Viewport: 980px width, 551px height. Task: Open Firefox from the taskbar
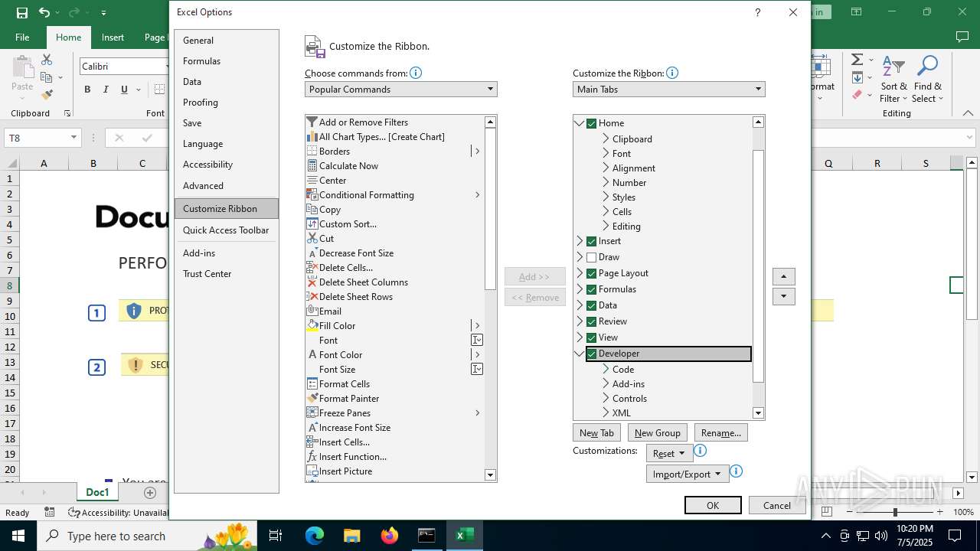tap(390, 536)
